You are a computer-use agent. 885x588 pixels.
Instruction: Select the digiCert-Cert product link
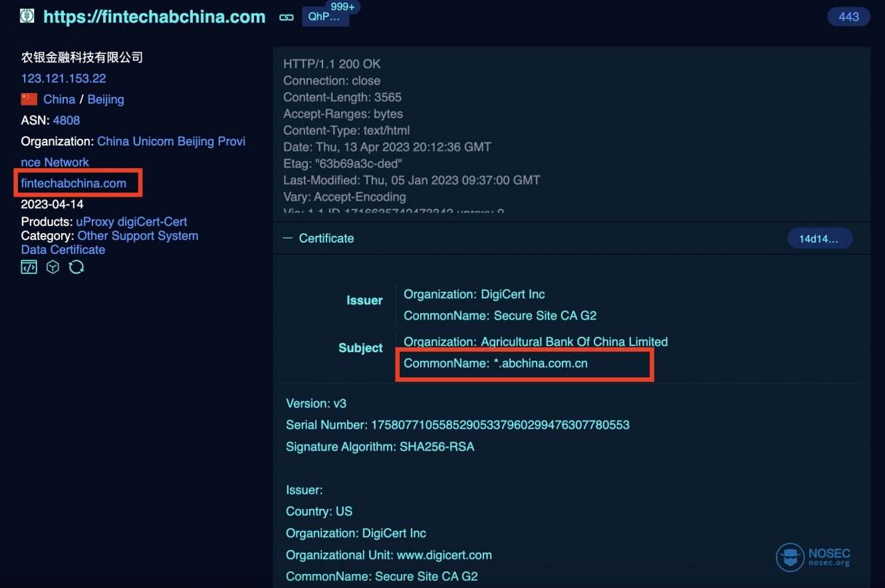(152, 222)
